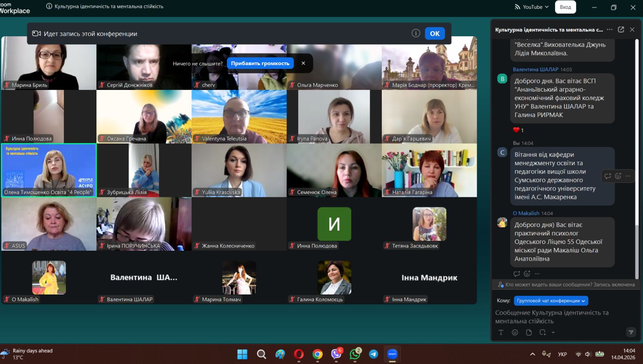Open the text formatting options in chat
Screen dimensions: 643x364
(x=501, y=332)
